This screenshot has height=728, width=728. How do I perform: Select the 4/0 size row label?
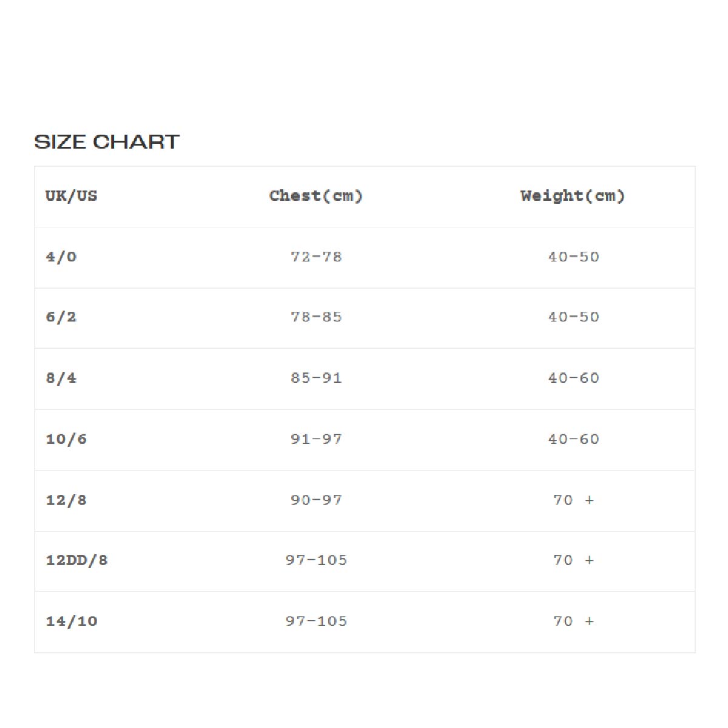(x=61, y=257)
